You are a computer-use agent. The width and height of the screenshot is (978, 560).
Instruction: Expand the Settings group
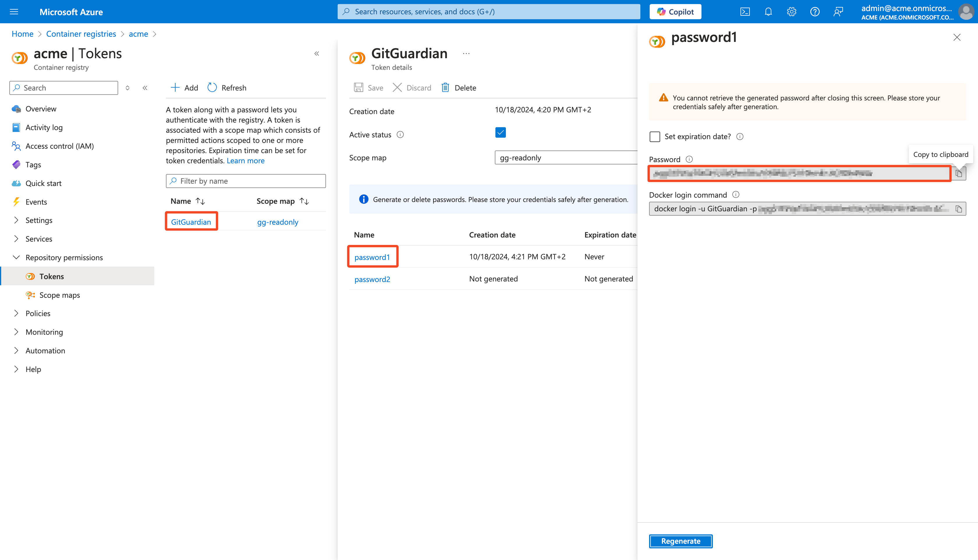pyautogui.click(x=39, y=220)
